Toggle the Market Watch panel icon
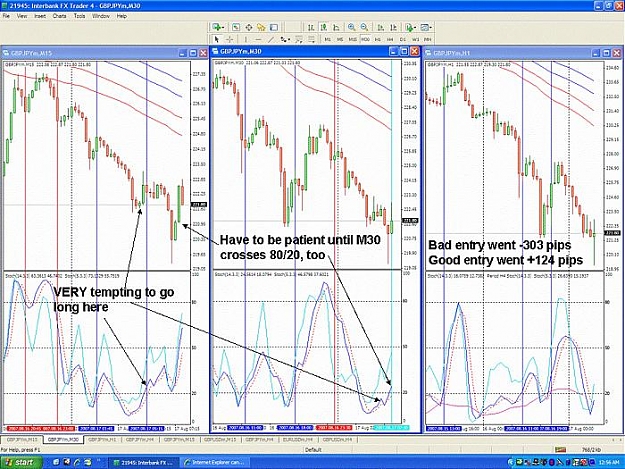Image resolution: width=625 pixels, height=469 pixels. [236, 27]
